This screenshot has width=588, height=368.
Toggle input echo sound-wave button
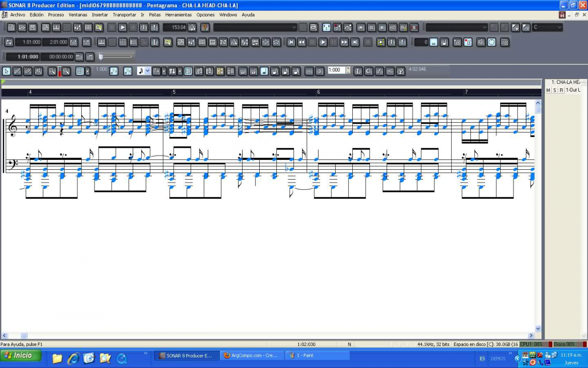coord(393,27)
